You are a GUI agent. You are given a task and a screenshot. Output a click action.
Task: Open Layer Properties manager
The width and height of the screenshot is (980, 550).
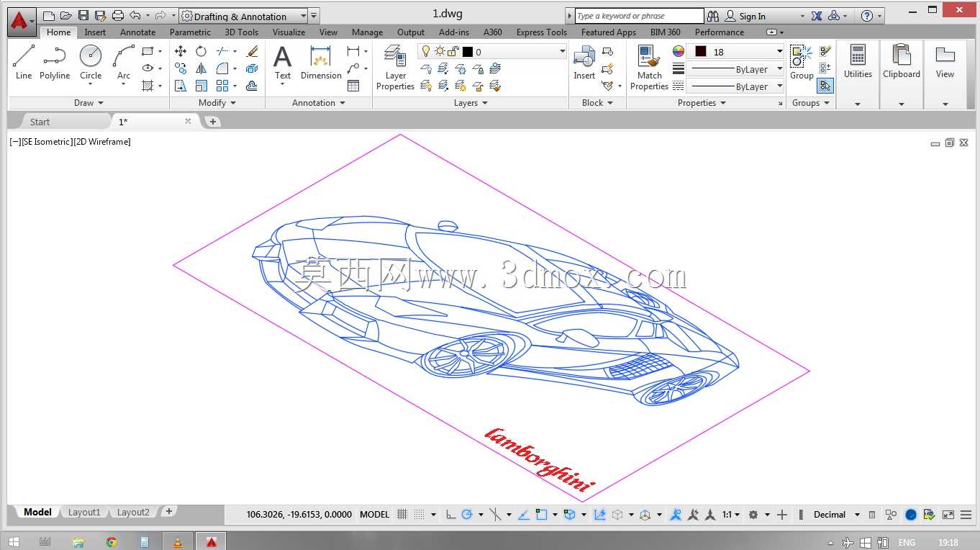point(395,67)
